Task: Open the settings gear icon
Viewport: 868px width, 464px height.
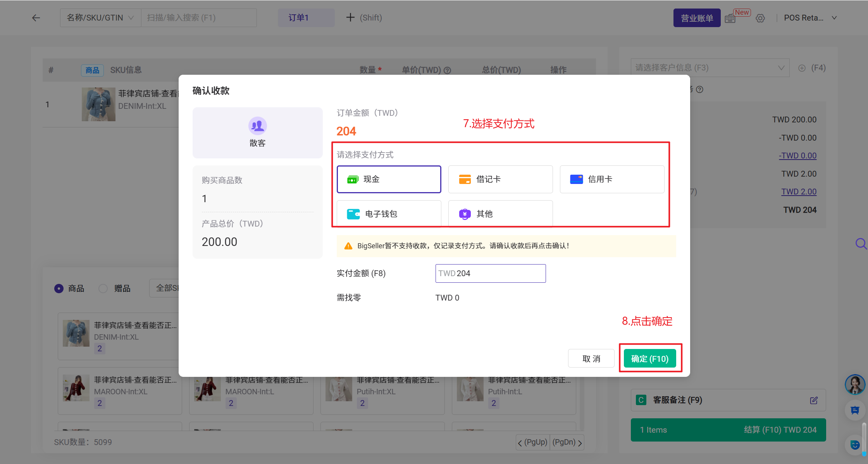Action: click(x=760, y=18)
